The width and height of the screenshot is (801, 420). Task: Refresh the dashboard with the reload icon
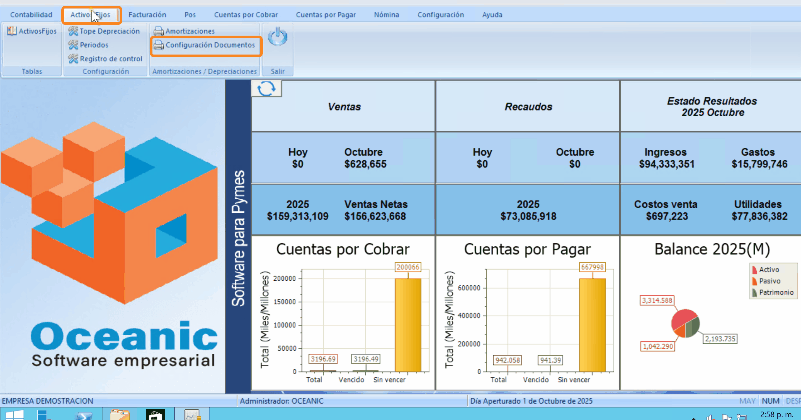coord(267,89)
